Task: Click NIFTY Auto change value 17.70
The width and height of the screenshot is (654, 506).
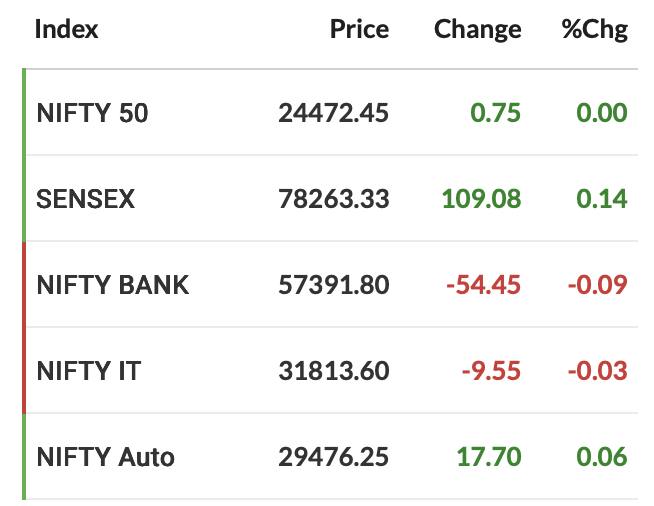Action: [x=489, y=457]
